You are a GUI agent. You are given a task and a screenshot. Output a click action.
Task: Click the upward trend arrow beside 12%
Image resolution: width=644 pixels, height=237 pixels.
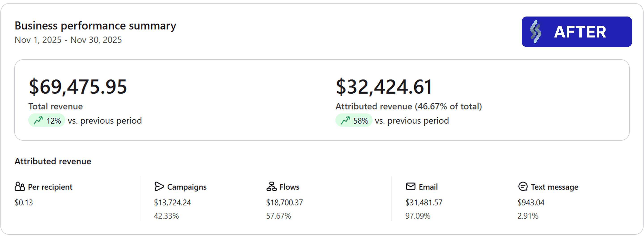pos(38,121)
